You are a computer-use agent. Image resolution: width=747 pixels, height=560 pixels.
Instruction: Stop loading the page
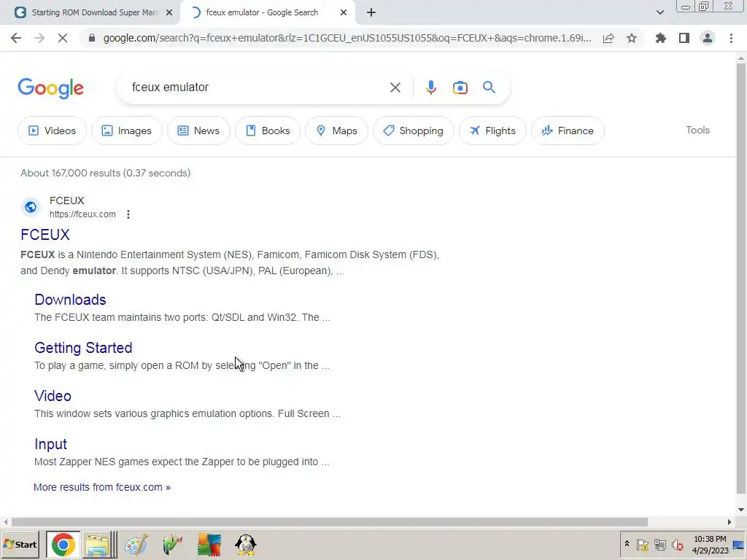[x=63, y=38]
